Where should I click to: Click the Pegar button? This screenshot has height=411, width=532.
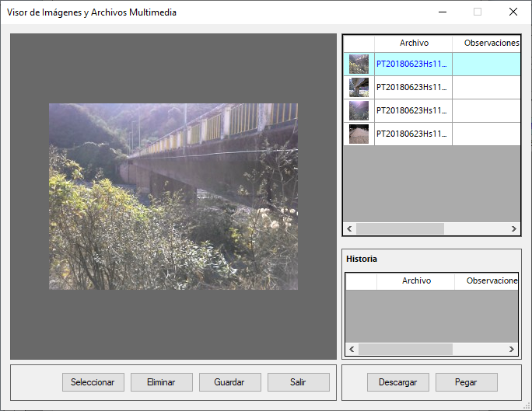(466, 382)
